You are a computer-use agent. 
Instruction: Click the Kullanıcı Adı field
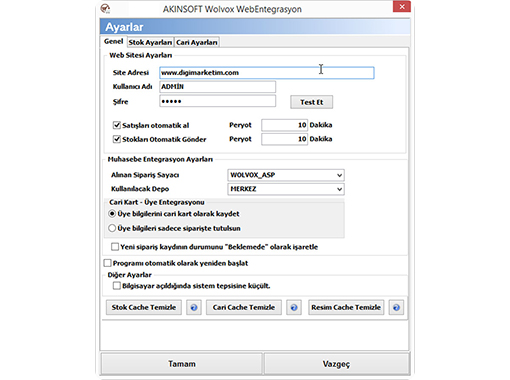click(217, 87)
